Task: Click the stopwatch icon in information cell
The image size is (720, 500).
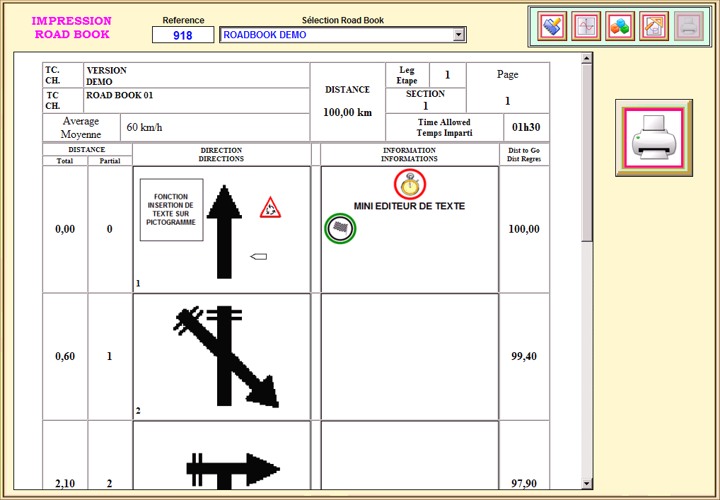Action: coord(409,184)
